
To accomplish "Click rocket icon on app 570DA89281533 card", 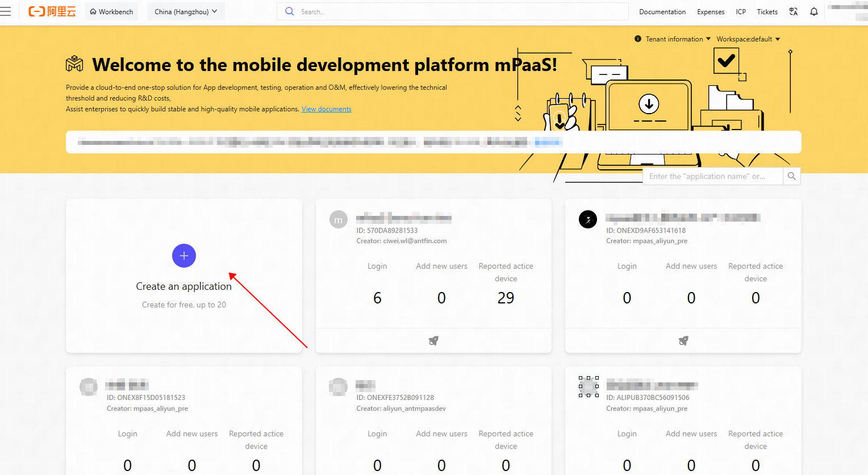I will pyautogui.click(x=433, y=341).
